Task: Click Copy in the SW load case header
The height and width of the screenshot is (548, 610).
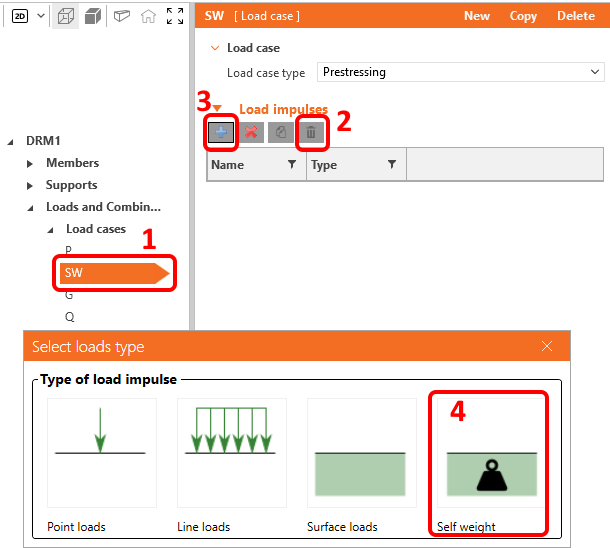Action: pos(523,16)
